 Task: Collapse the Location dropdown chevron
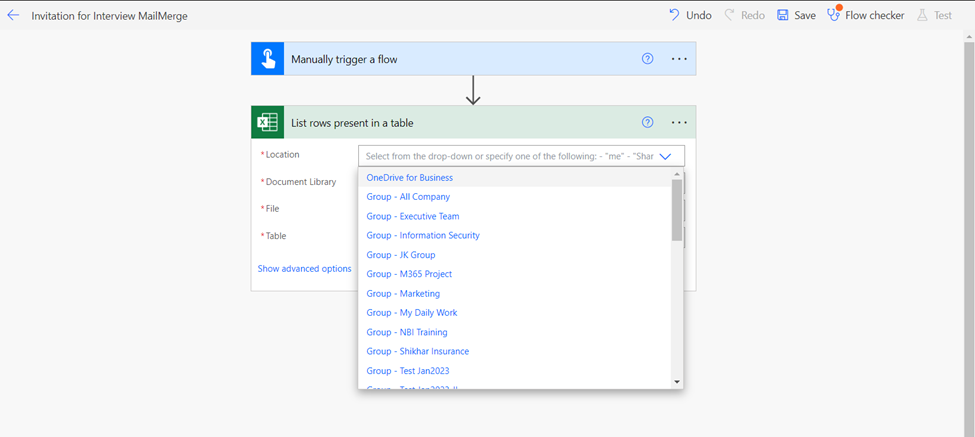[665, 156]
